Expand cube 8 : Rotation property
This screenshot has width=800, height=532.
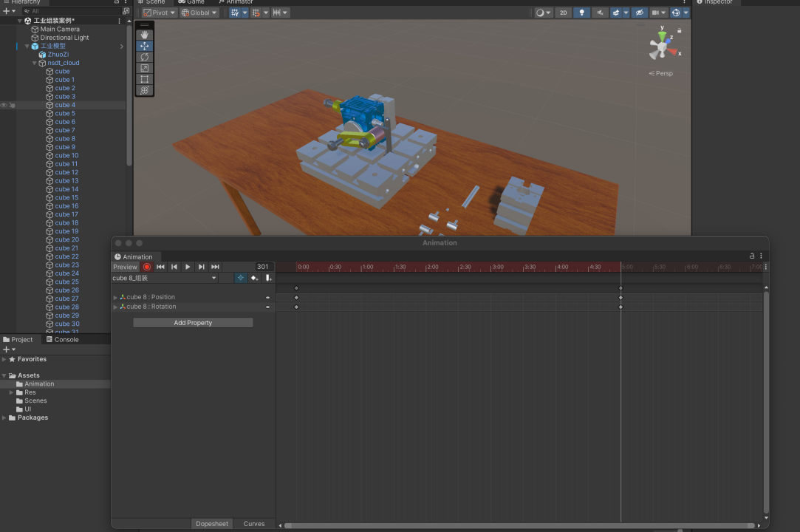point(115,307)
